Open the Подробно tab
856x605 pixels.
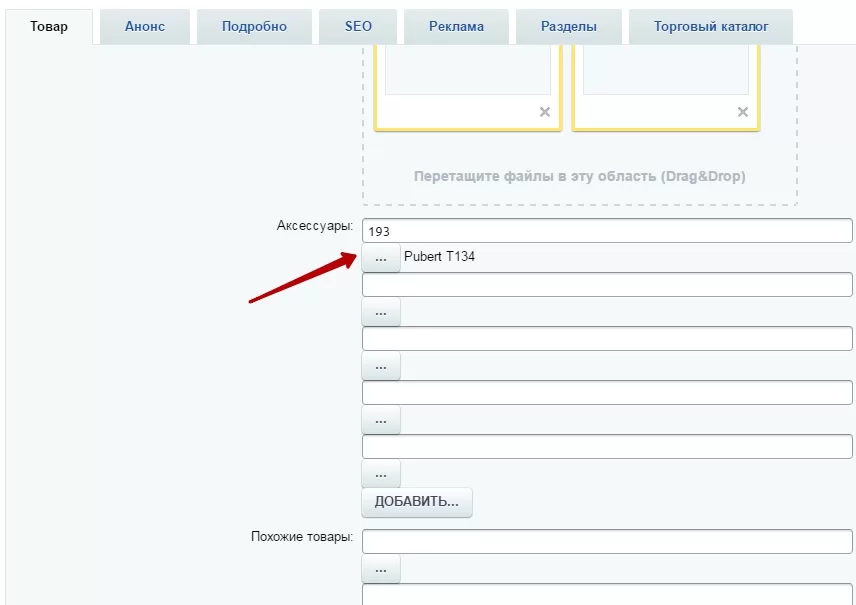point(254,26)
